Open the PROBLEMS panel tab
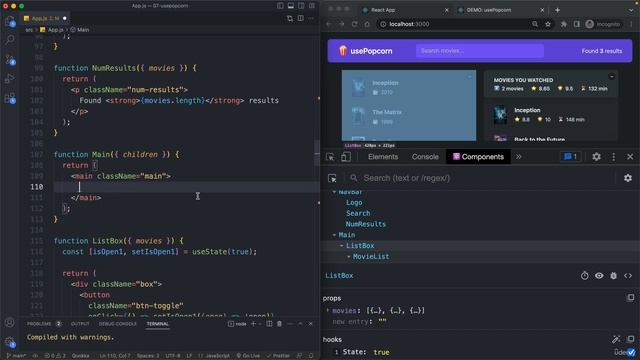640x360 pixels. [39, 324]
